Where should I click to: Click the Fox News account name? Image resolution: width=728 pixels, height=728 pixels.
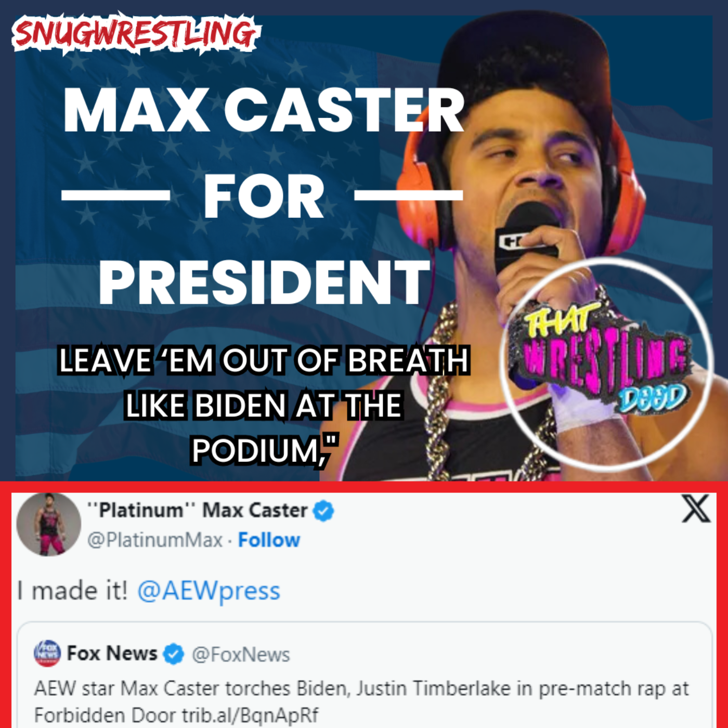(x=112, y=653)
